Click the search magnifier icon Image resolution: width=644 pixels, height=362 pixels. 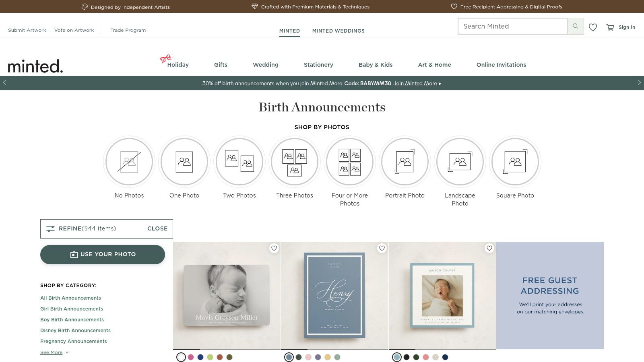pyautogui.click(x=575, y=26)
